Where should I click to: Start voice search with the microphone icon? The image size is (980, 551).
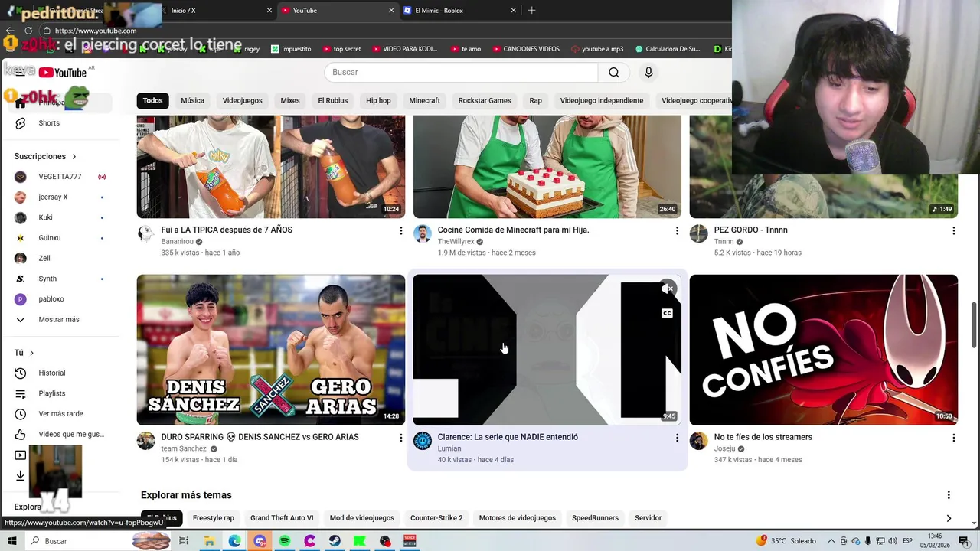[x=648, y=72]
